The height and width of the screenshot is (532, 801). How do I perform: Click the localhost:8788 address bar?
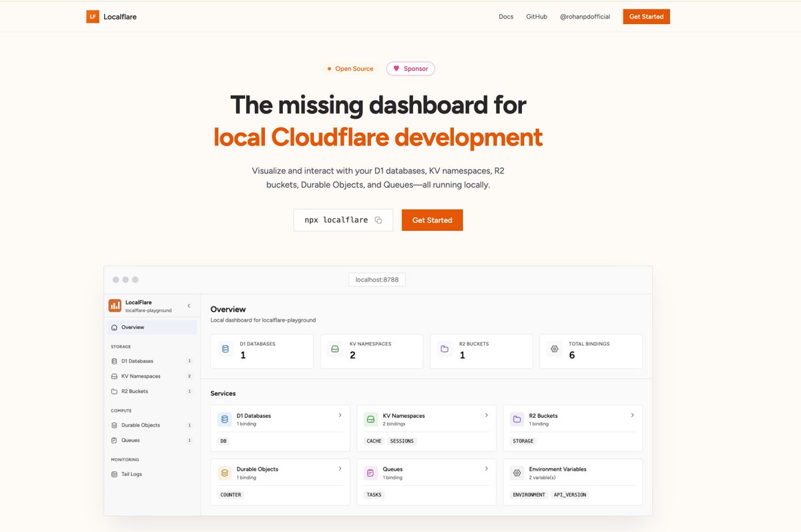377,280
